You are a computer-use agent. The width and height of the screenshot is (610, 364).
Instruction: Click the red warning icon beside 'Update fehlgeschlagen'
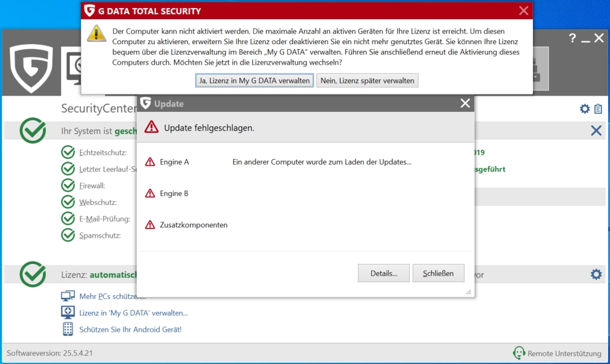[151, 127]
